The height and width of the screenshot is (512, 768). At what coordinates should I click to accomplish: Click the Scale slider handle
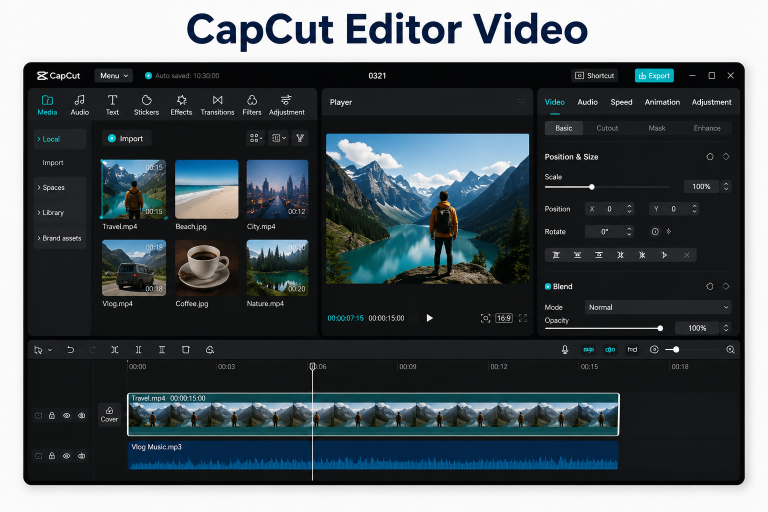(x=592, y=187)
